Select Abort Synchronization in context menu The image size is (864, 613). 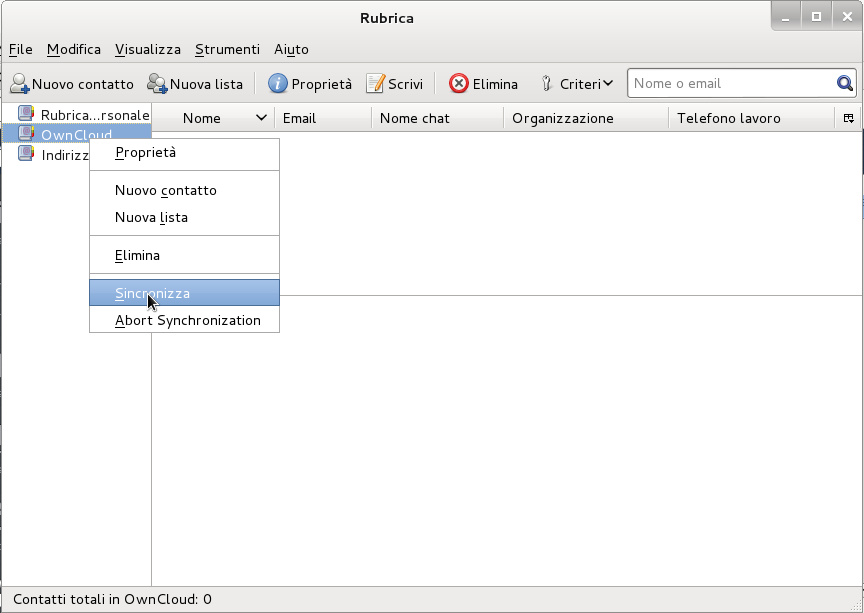pyautogui.click(x=188, y=320)
